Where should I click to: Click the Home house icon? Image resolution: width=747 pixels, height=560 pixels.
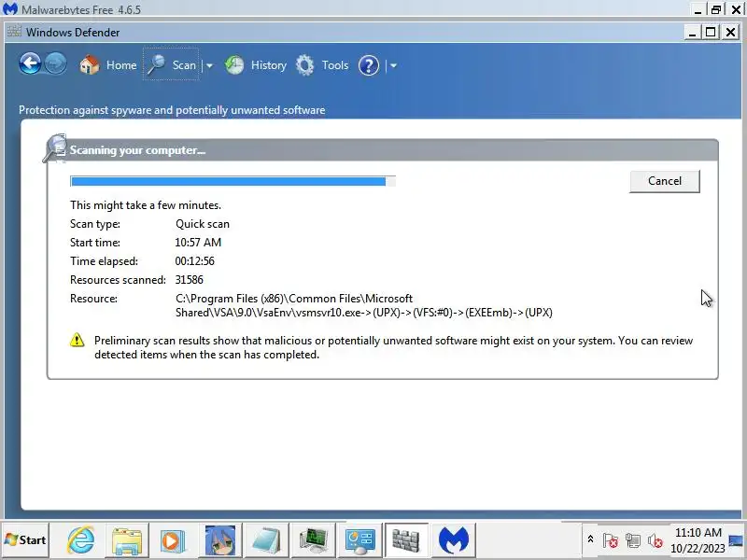89,64
